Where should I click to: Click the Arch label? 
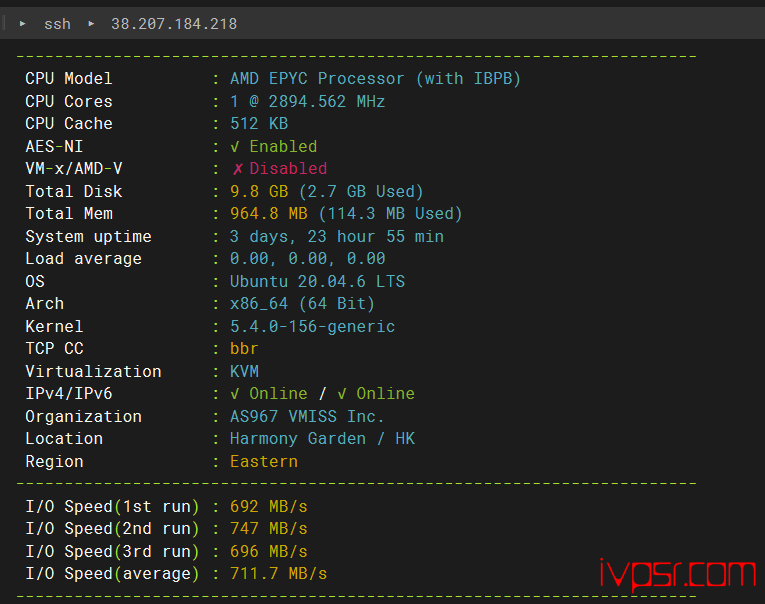(x=44, y=304)
